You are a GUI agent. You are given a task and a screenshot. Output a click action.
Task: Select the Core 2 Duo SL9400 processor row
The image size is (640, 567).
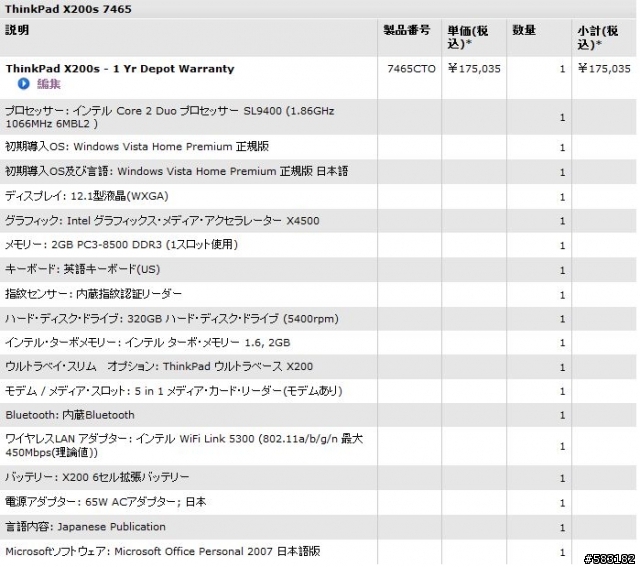(x=318, y=117)
